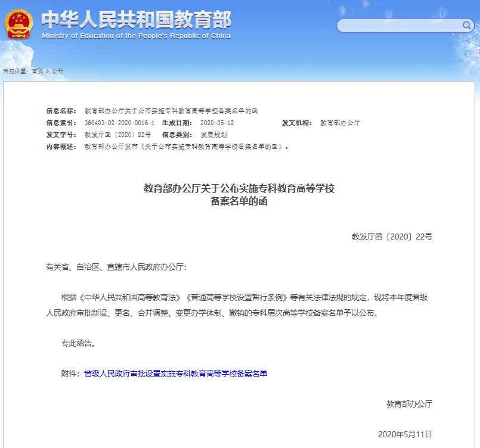Screen dimensions: 480x448
Task: Click the 附件 label
Action: [69, 374]
